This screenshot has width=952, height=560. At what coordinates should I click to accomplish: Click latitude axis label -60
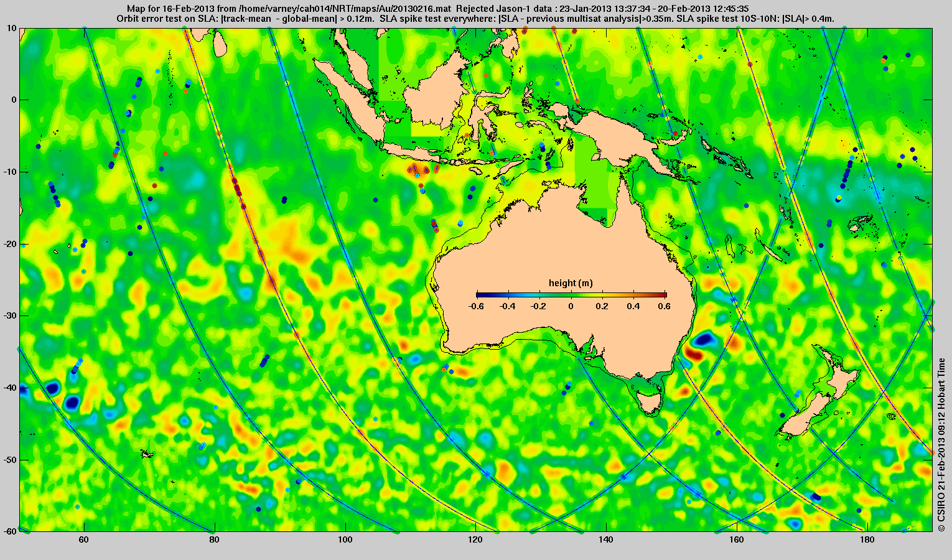point(10,531)
